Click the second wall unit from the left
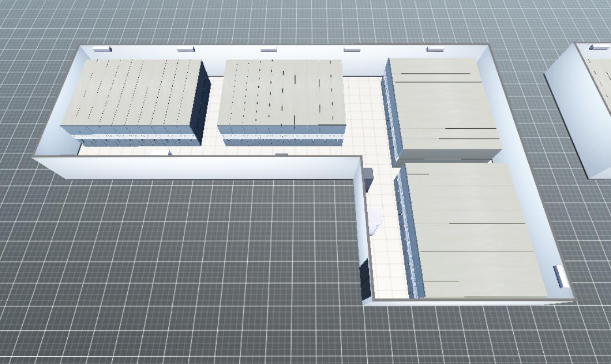This screenshot has height=364, width=611. (186, 49)
